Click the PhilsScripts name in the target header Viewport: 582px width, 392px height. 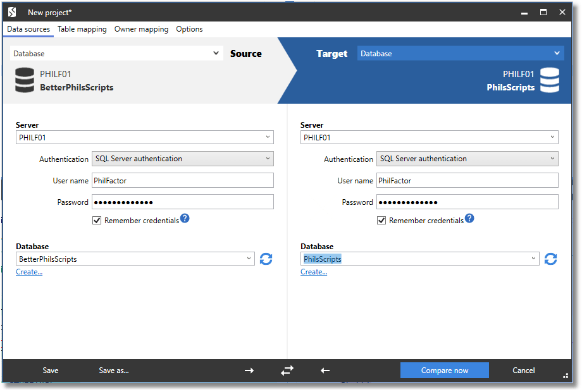[511, 87]
